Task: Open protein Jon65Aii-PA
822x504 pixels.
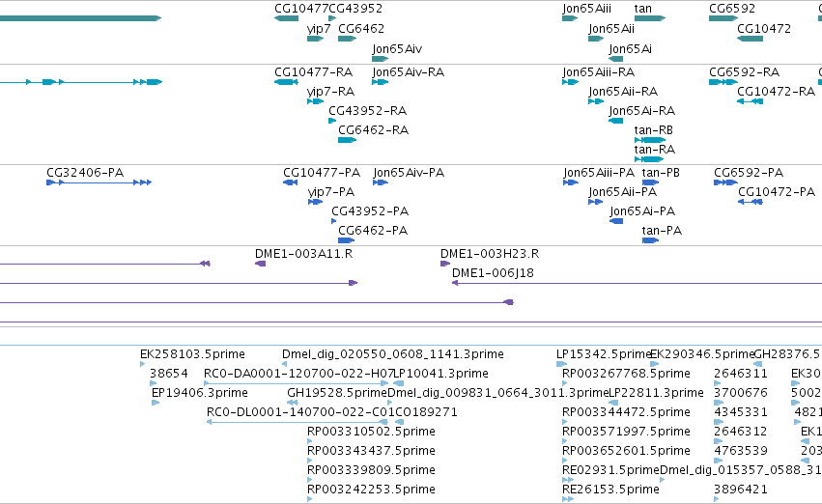Action: 623,192
